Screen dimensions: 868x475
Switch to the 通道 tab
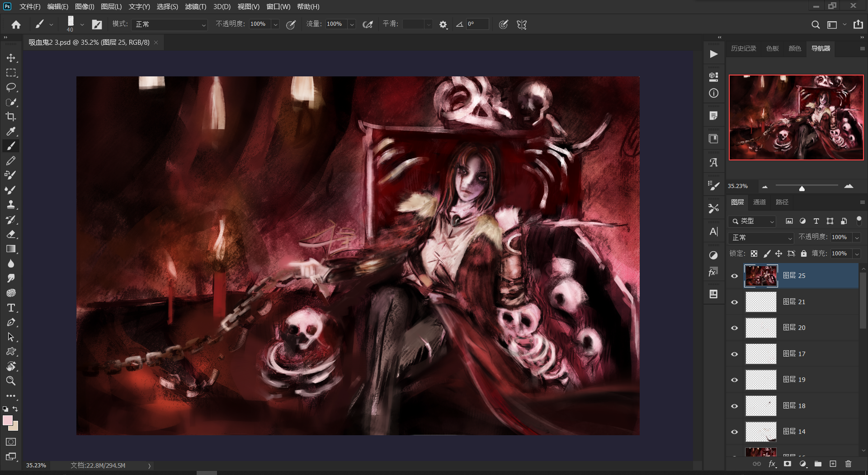point(759,202)
